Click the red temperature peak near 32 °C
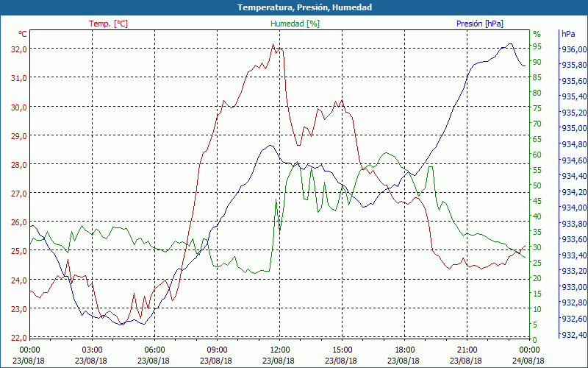The width and height of the screenshot is (588, 368). pyautogui.click(x=273, y=44)
